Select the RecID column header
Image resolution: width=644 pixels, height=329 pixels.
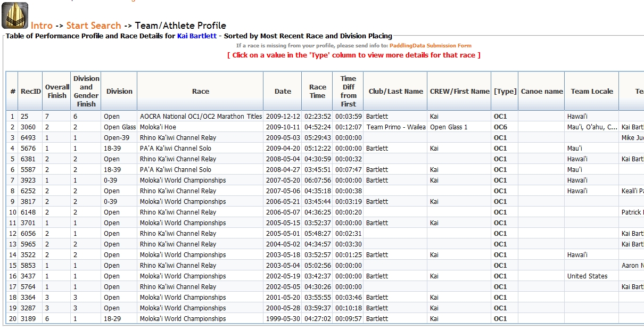point(30,91)
